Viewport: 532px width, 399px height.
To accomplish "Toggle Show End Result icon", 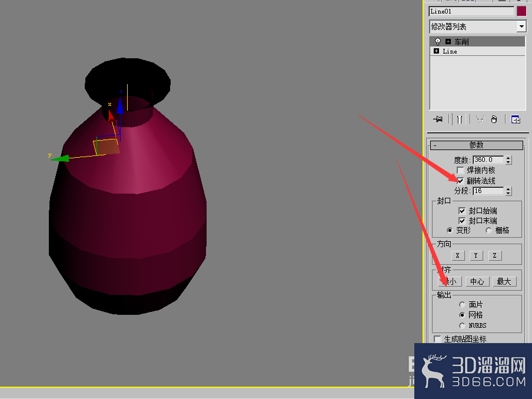I will [460, 119].
